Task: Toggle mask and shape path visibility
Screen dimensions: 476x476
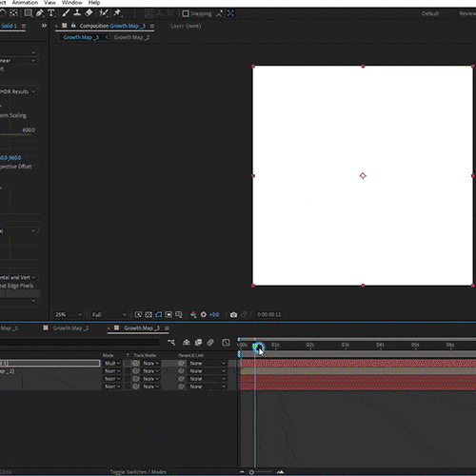Action: [158, 314]
